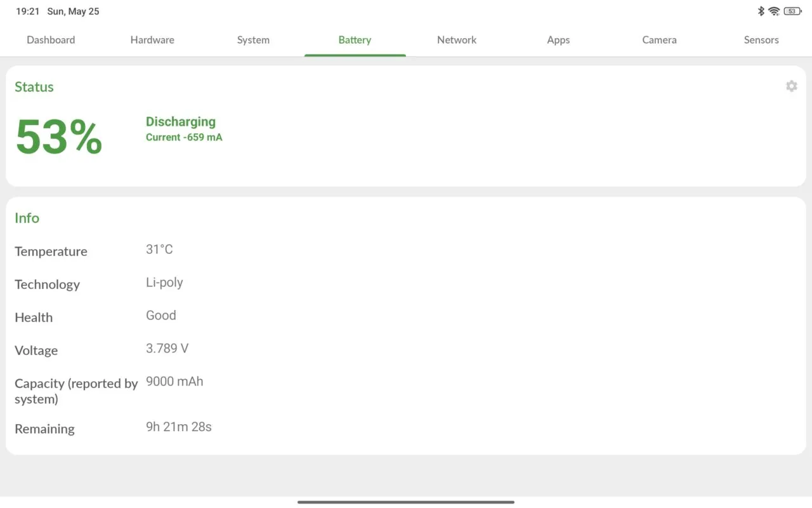Tap the 53% battery level text

[59, 137]
